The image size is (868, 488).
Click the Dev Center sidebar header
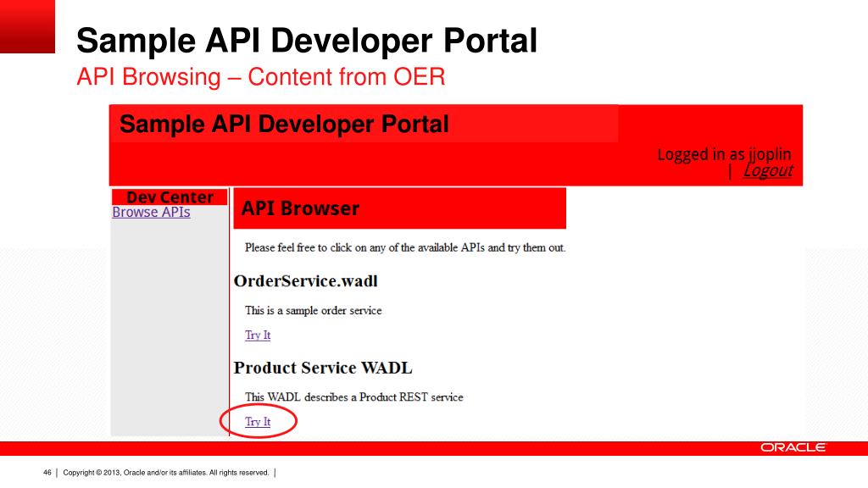tap(170, 197)
